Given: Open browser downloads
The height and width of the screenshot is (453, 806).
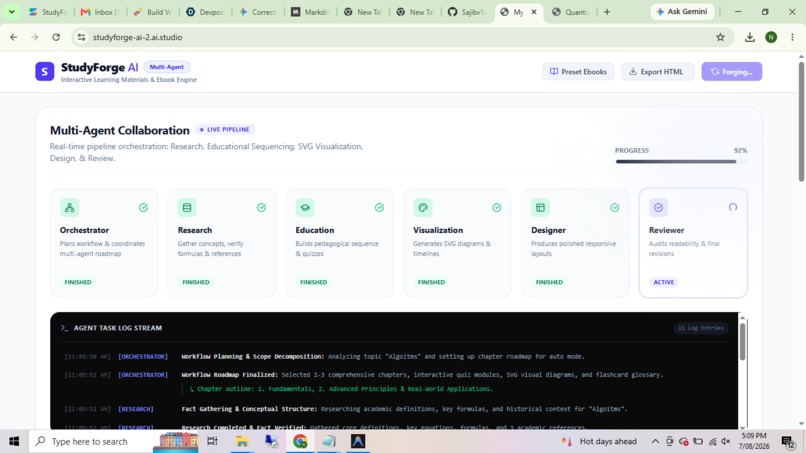Looking at the screenshot, I should coord(749,37).
